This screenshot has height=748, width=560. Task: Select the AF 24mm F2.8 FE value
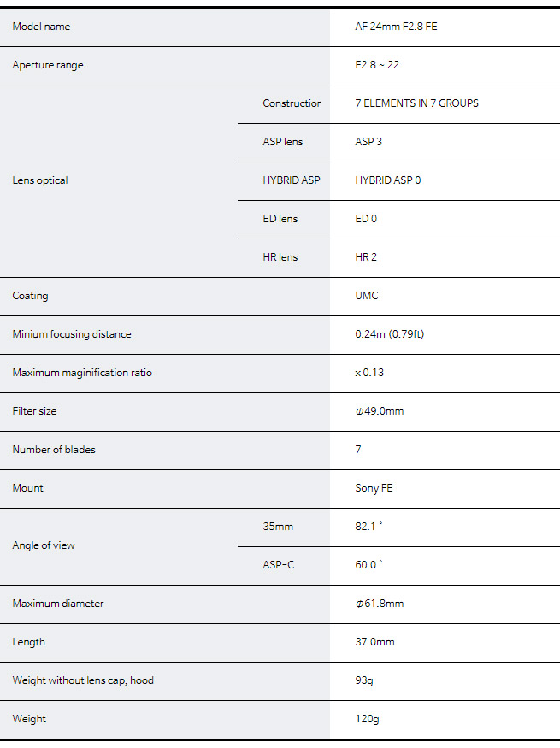pos(396,27)
